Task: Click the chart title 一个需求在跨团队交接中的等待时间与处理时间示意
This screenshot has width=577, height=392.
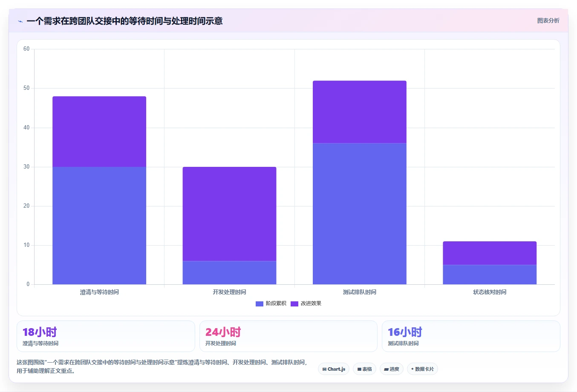Action: coord(124,21)
